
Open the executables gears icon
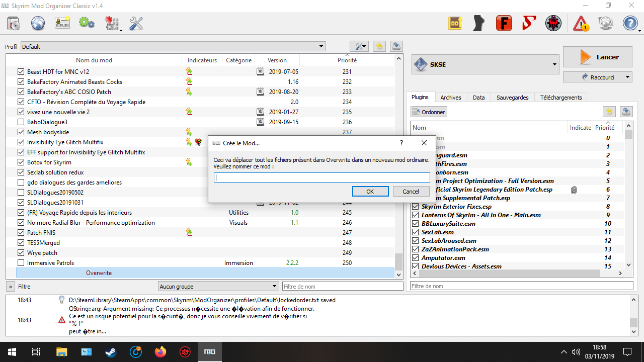tap(87, 23)
